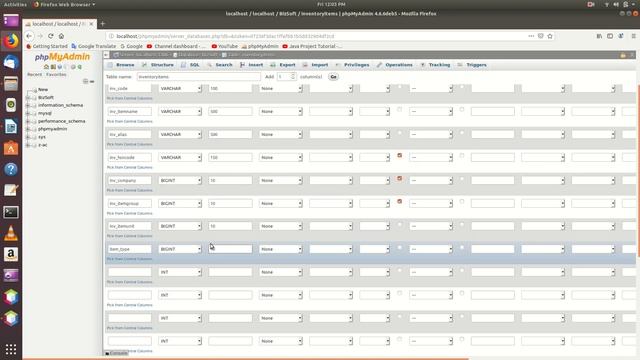Switch to the Structure tab
Viewport: 640px width, 360px height.
coord(158,65)
